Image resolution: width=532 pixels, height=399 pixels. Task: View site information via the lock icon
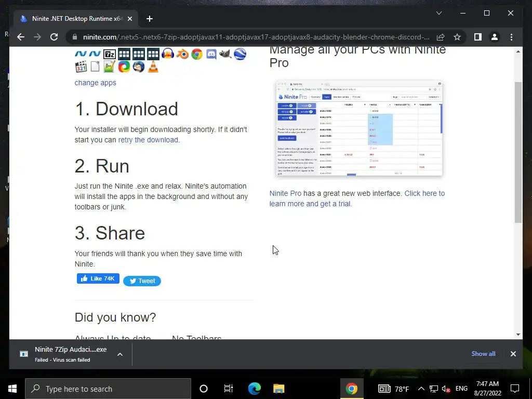(x=75, y=37)
